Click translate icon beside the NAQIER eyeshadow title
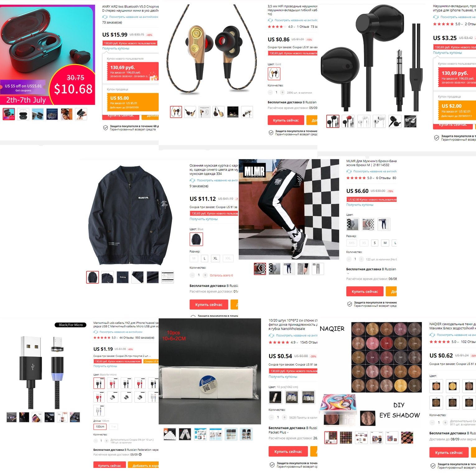This screenshot has height=476, width=476. [x=432, y=335]
